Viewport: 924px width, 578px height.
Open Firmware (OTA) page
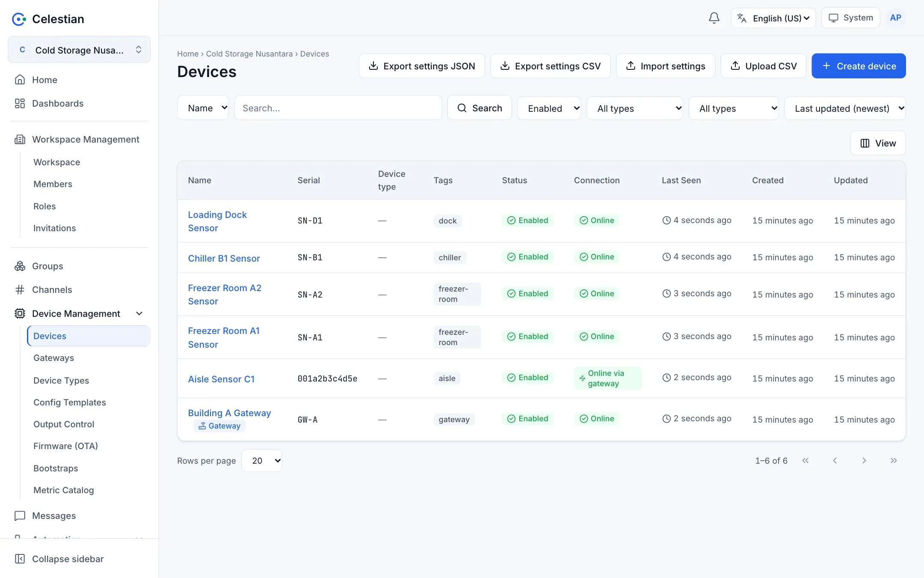(66, 446)
